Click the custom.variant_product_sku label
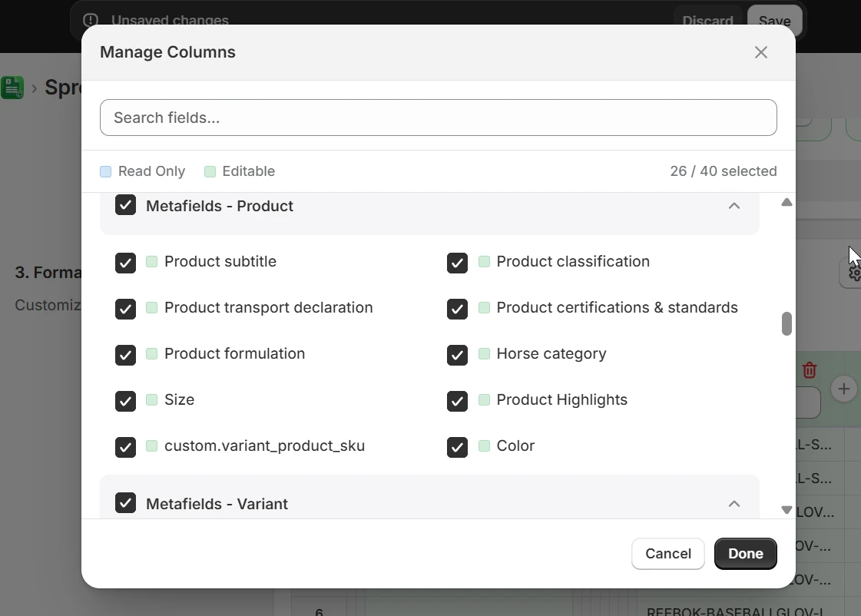 pos(265,445)
